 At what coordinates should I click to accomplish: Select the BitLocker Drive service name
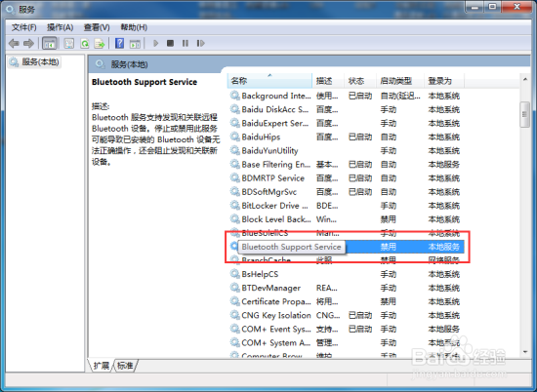[274, 205]
